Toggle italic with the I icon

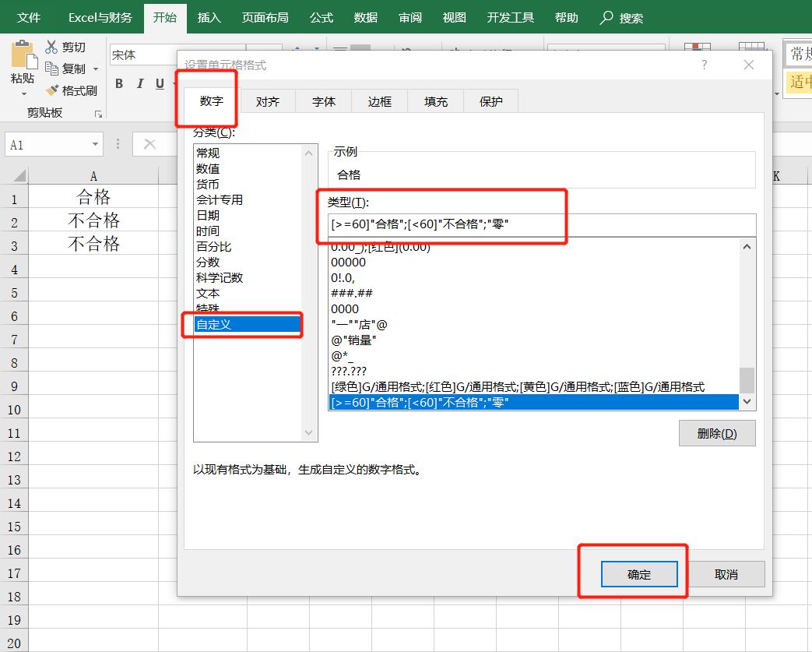pos(139,83)
